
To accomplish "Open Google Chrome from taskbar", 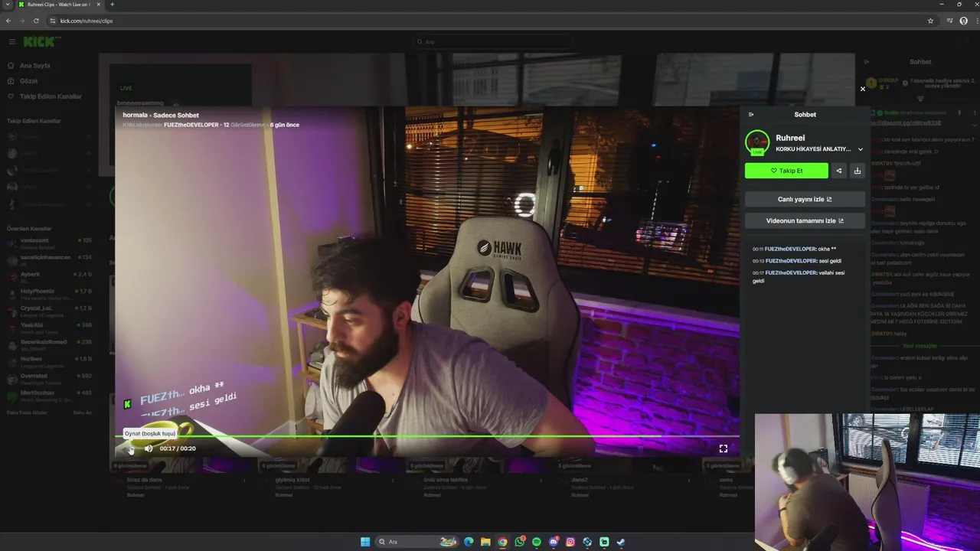I will 502,542.
